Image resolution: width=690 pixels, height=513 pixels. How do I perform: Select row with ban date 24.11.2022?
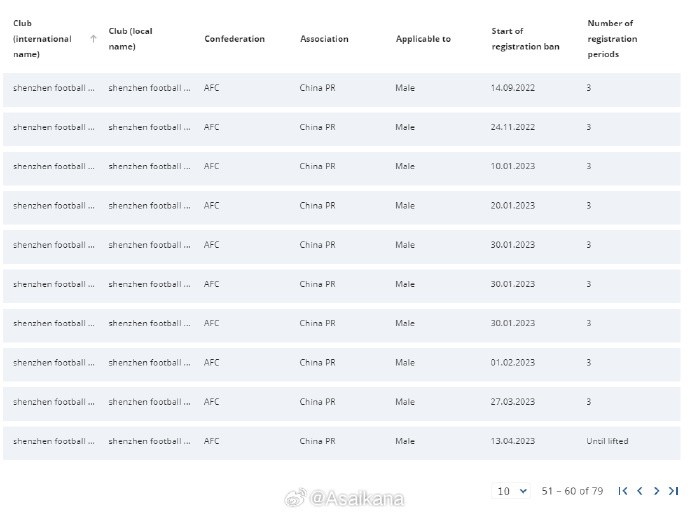pos(341,127)
